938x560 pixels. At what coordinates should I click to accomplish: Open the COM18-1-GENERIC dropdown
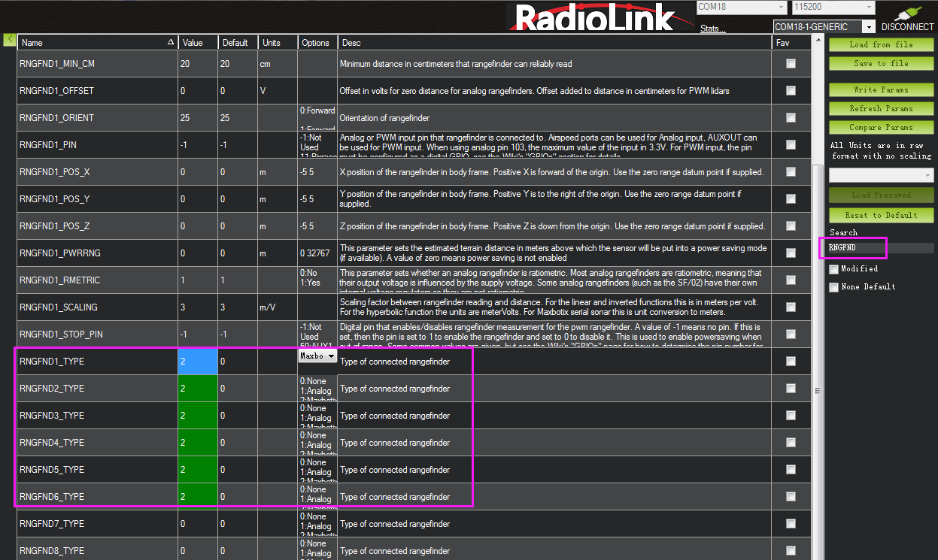click(x=869, y=27)
